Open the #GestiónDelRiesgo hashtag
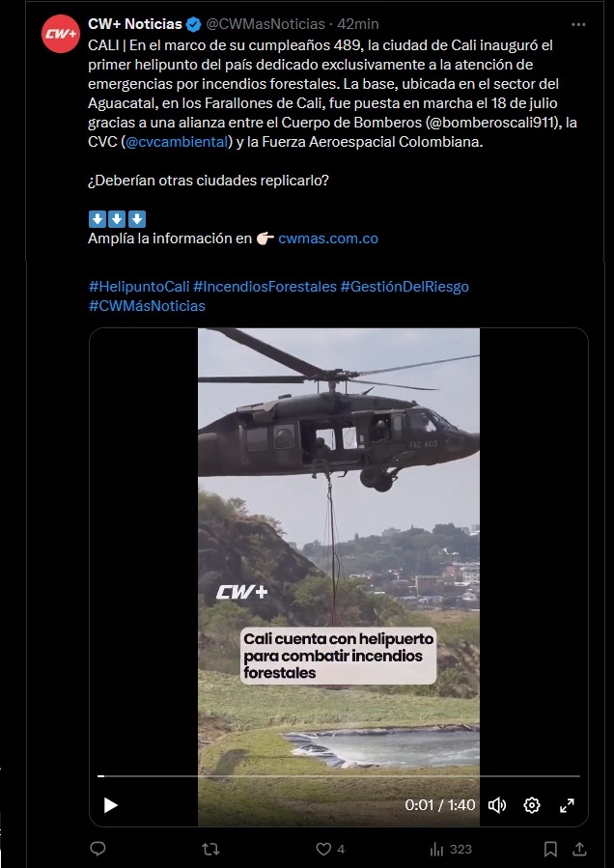 (405, 286)
